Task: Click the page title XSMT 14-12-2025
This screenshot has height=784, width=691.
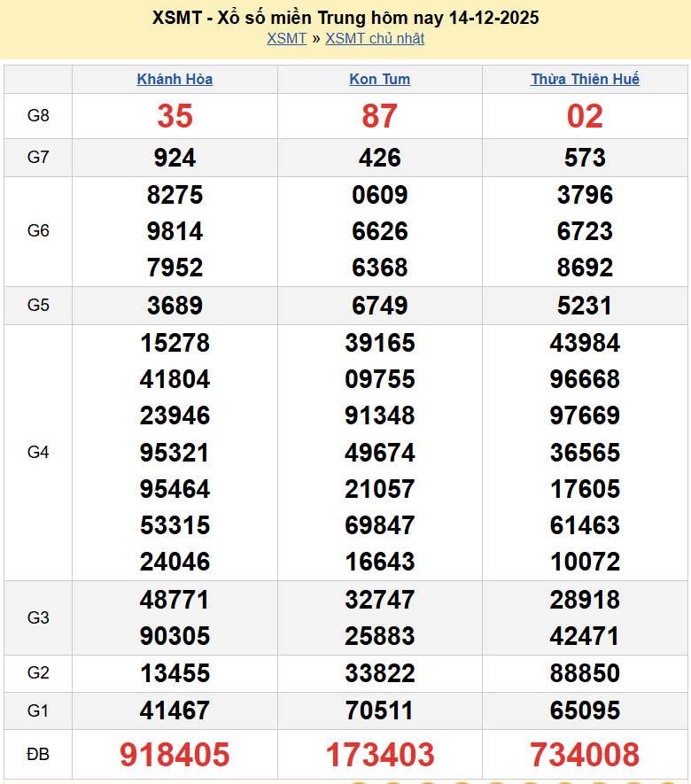Action: 345,18
